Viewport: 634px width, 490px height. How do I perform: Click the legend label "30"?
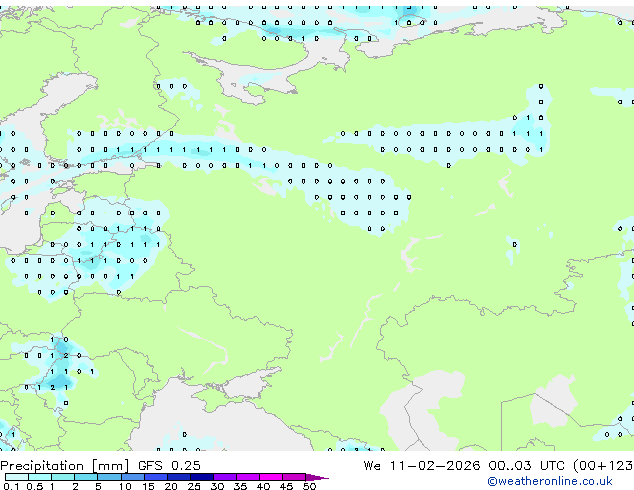click(x=217, y=486)
